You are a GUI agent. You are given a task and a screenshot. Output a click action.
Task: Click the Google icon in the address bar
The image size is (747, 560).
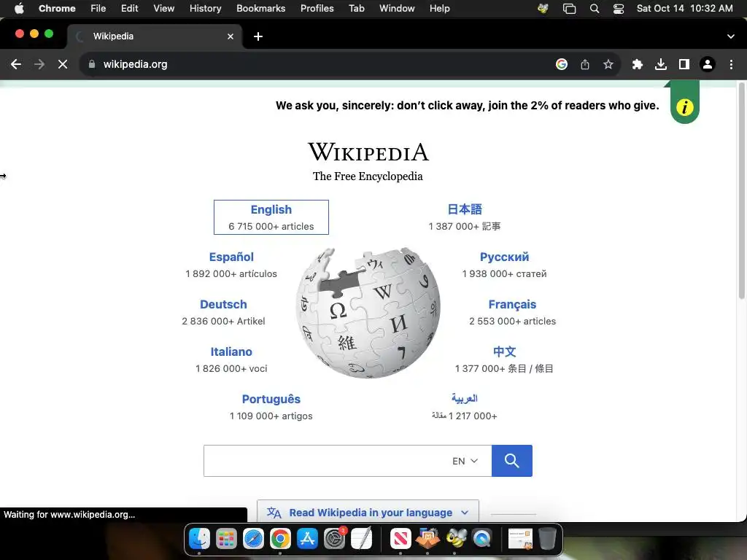pyautogui.click(x=562, y=64)
